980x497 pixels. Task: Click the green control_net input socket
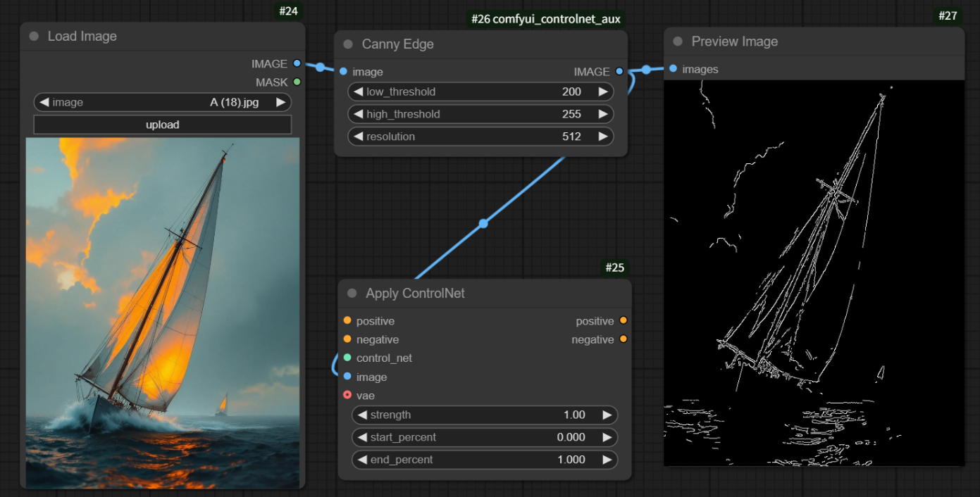(x=347, y=358)
